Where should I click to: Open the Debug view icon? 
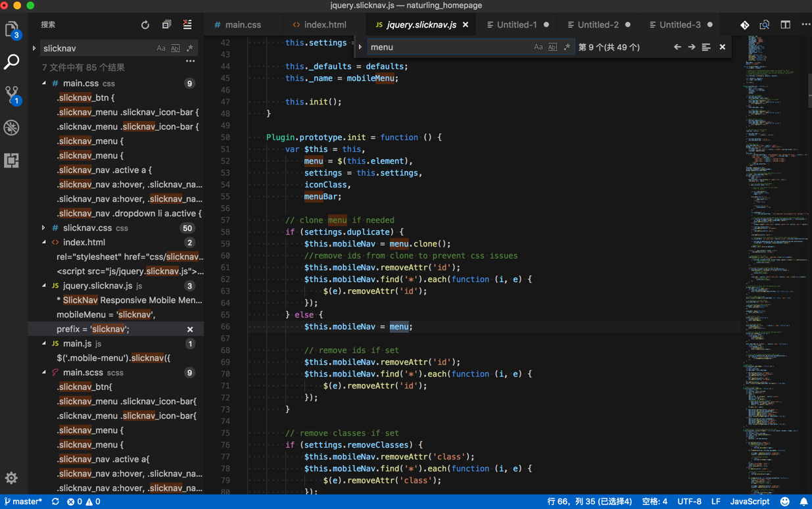click(x=12, y=128)
